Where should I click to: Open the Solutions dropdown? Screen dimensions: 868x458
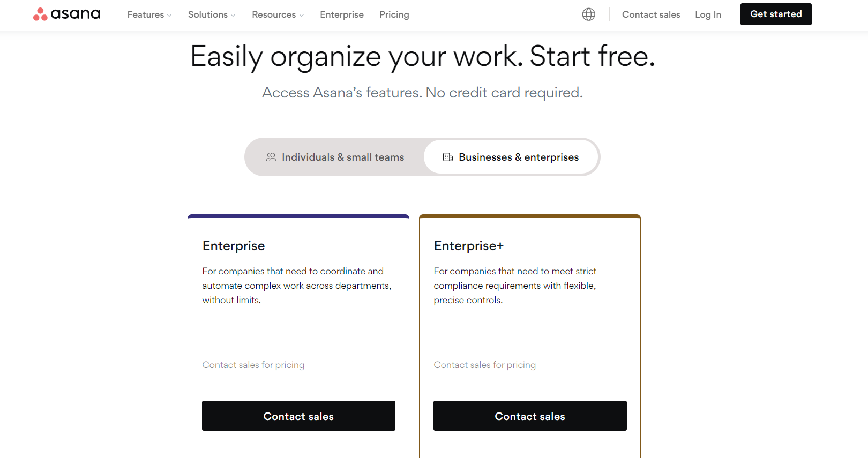(x=211, y=14)
